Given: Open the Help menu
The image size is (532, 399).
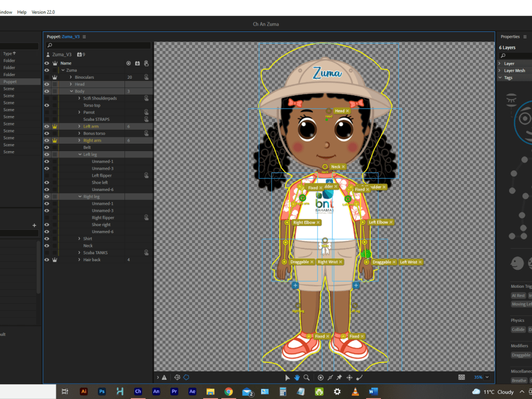Looking at the screenshot, I should click(x=22, y=12).
